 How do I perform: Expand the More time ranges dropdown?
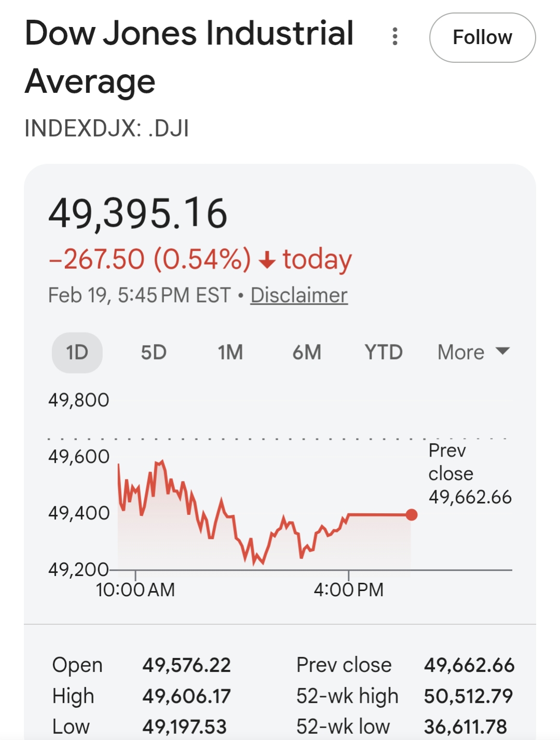coord(473,352)
